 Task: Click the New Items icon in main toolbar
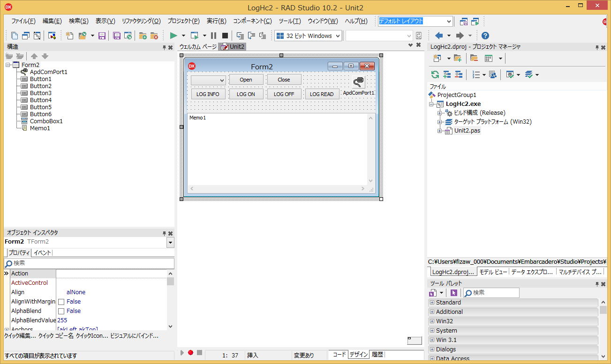coord(69,36)
